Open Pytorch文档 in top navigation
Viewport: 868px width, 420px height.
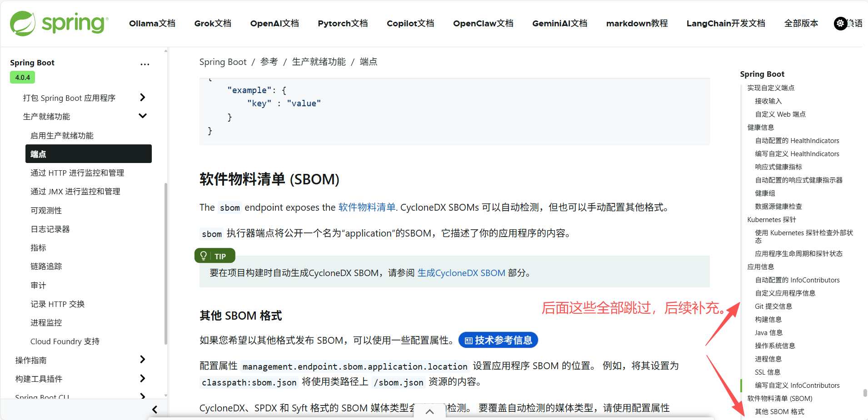(x=343, y=24)
